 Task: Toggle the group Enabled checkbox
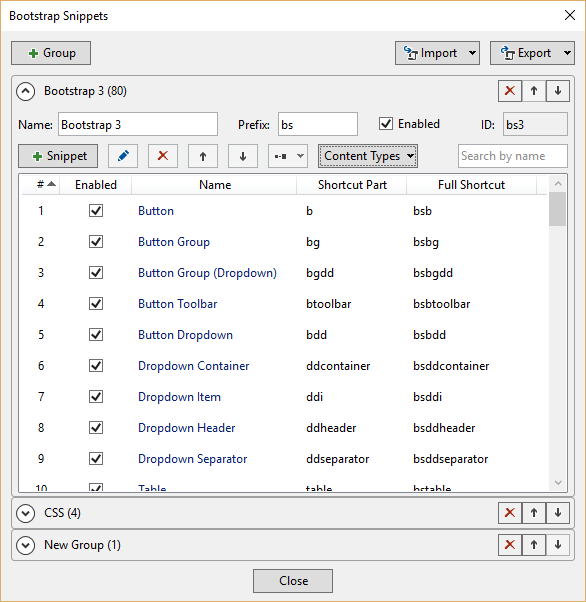pos(386,124)
